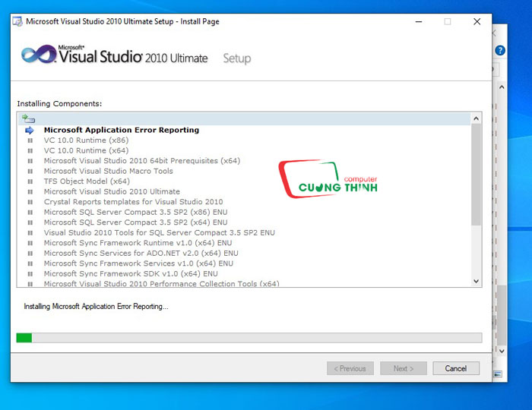Select 'Crystal Reports templates for Visual Studio 2010'

click(x=133, y=202)
